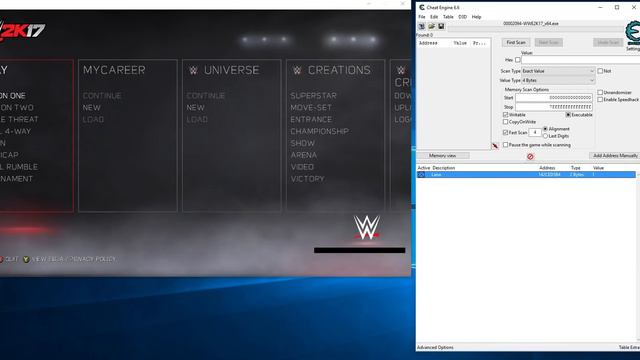Click the 2 Bytes type cell
Screen dimensions: 640x360
pyautogui.click(x=577, y=175)
